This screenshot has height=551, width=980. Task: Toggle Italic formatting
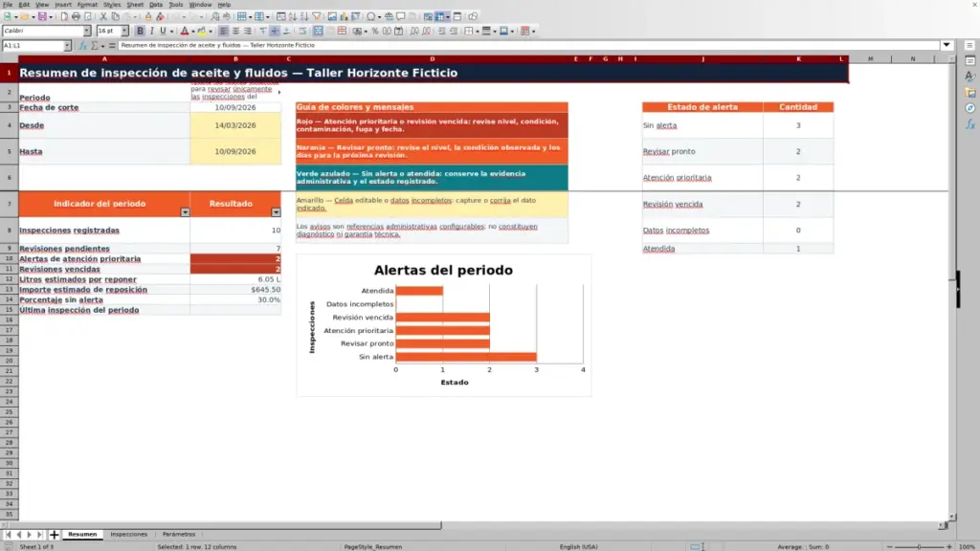tap(152, 31)
